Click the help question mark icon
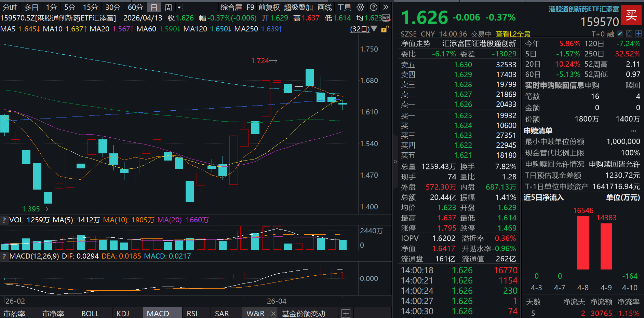This screenshot has width=644, height=318. pos(374,7)
